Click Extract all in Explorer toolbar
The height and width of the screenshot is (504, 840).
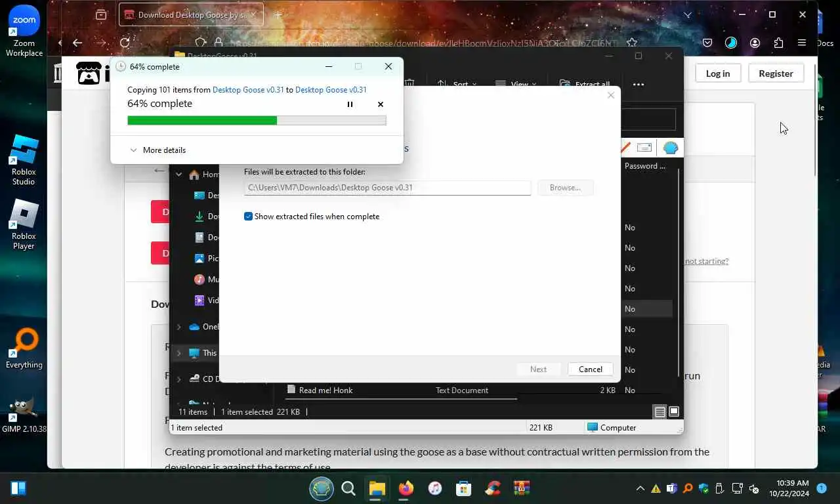click(x=585, y=84)
